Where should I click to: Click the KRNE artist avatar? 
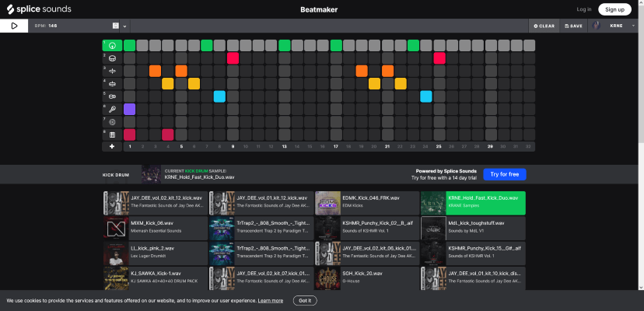tap(596, 26)
